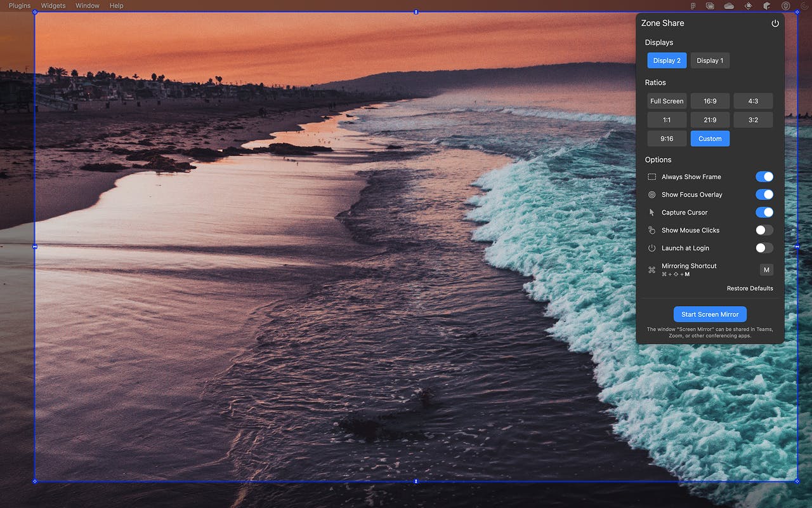
Task: Enable the Show Mouse Clicks toggle
Action: click(764, 230)
